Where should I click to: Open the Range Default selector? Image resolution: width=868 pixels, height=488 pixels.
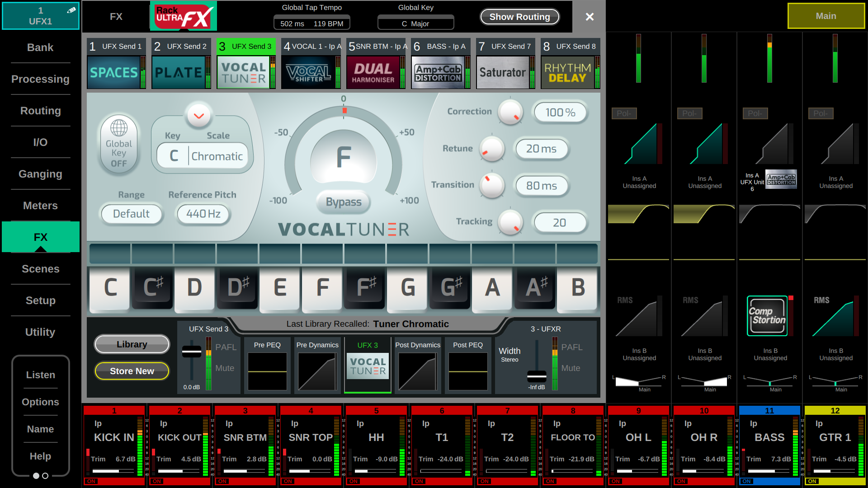(x=131, y=214)
